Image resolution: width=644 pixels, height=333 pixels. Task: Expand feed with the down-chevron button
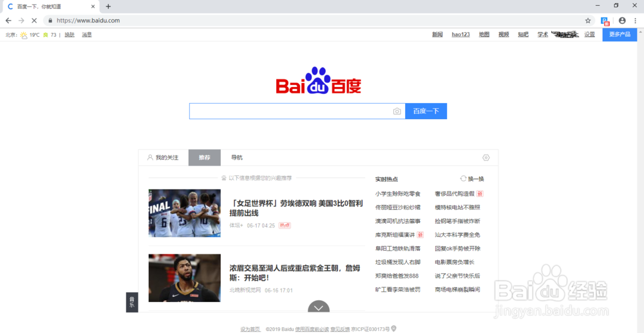pos(319,307)
